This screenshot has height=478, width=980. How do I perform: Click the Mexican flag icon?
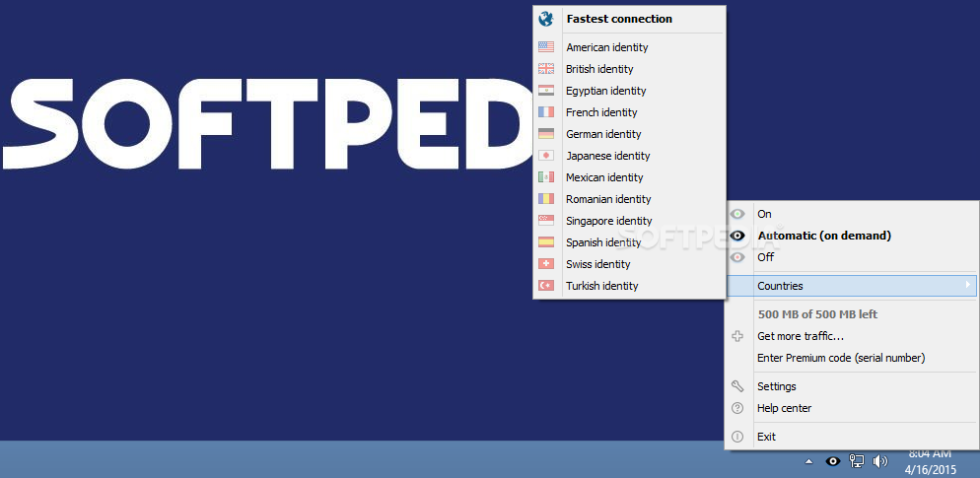(545, 177)
